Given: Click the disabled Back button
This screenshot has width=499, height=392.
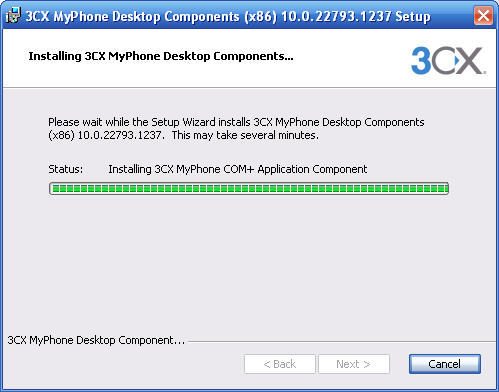Looking at the screenshot, I should 280,364.
